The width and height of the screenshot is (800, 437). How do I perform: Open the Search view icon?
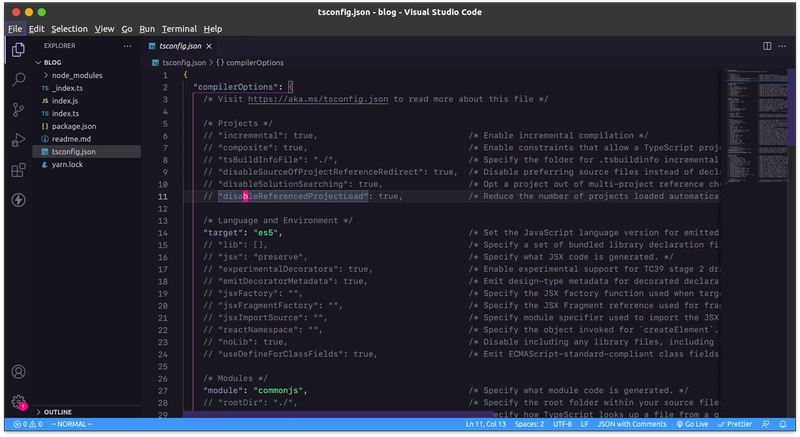coord(18,79)
